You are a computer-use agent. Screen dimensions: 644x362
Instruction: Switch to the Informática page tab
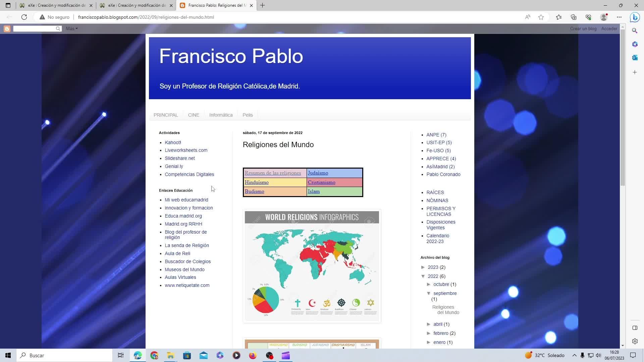221,115
